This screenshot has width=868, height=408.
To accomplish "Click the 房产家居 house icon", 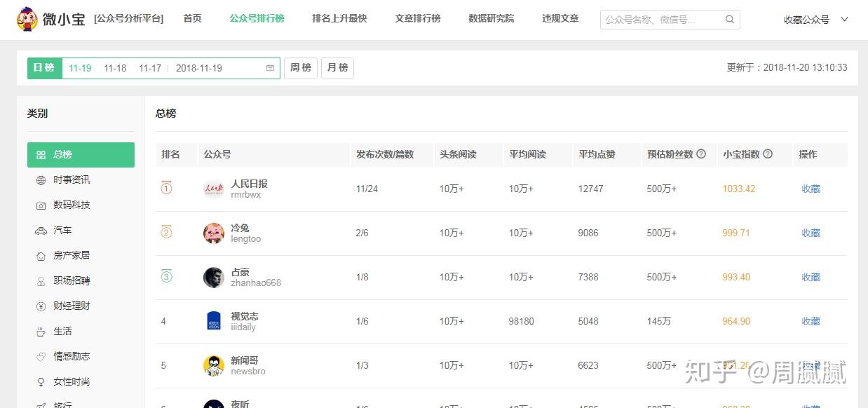I will pos(41,256).
